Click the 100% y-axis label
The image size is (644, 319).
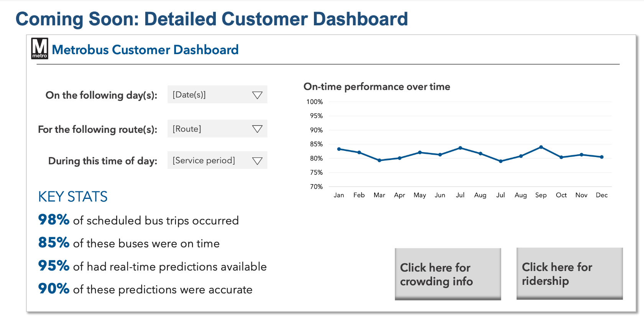(314, 102)
